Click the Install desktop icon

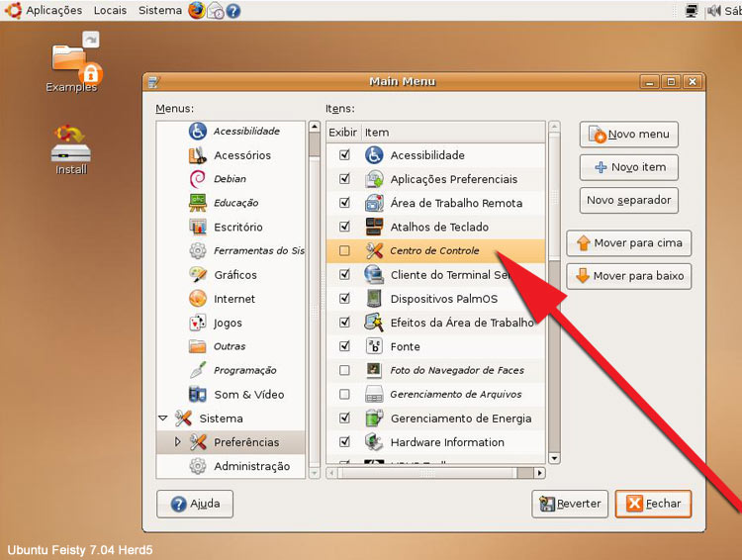tap(71, 149)
